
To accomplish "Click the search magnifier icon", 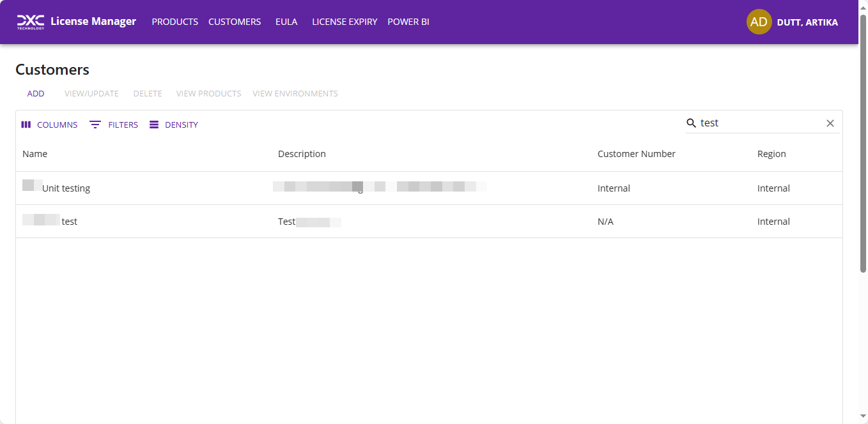I will click(691, 123).
